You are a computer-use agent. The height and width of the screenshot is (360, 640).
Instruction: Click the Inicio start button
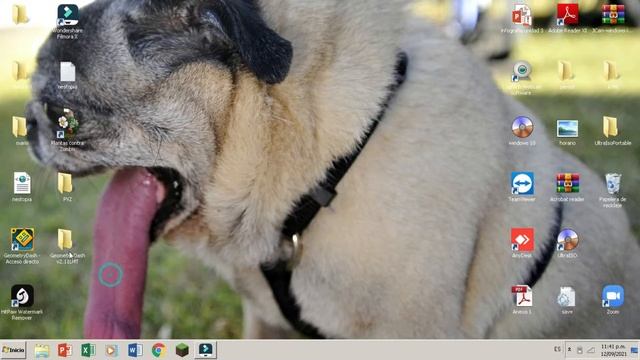(x=13, y=350)
